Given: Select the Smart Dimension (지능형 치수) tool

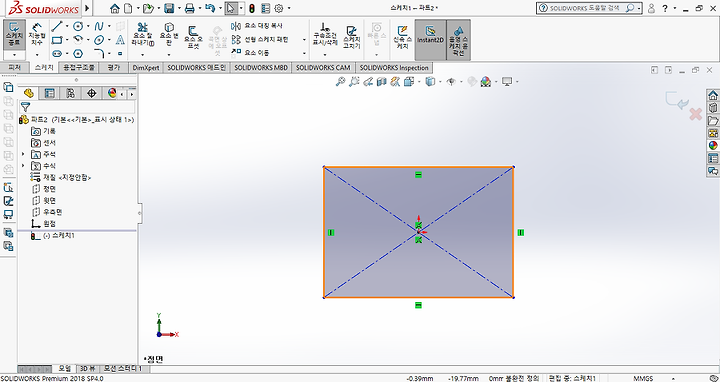Looking at the screenshot, I should pos(37,34).
